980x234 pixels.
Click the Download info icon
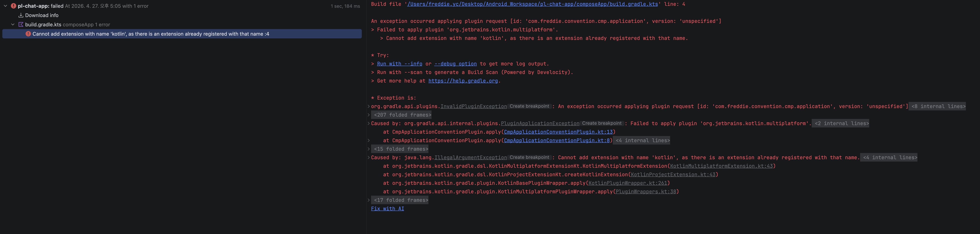21,15
